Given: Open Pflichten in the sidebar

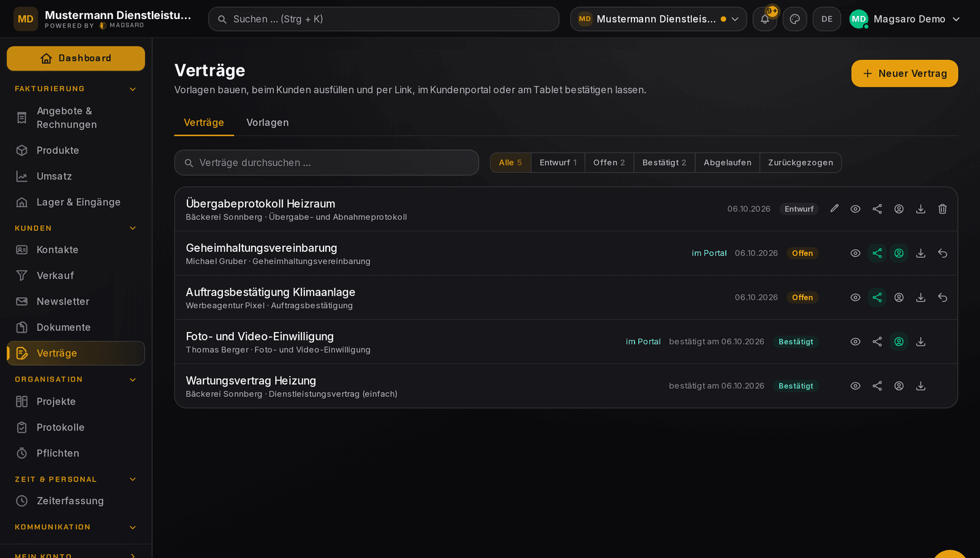Looking at the screenshot, I should click(76, 453).
